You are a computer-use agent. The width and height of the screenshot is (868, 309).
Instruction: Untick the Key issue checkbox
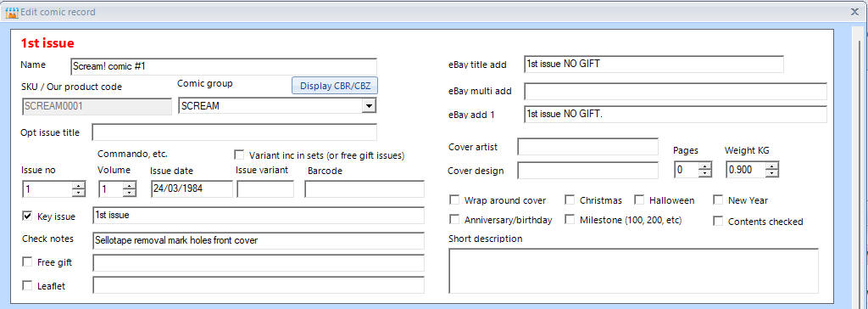27,216
